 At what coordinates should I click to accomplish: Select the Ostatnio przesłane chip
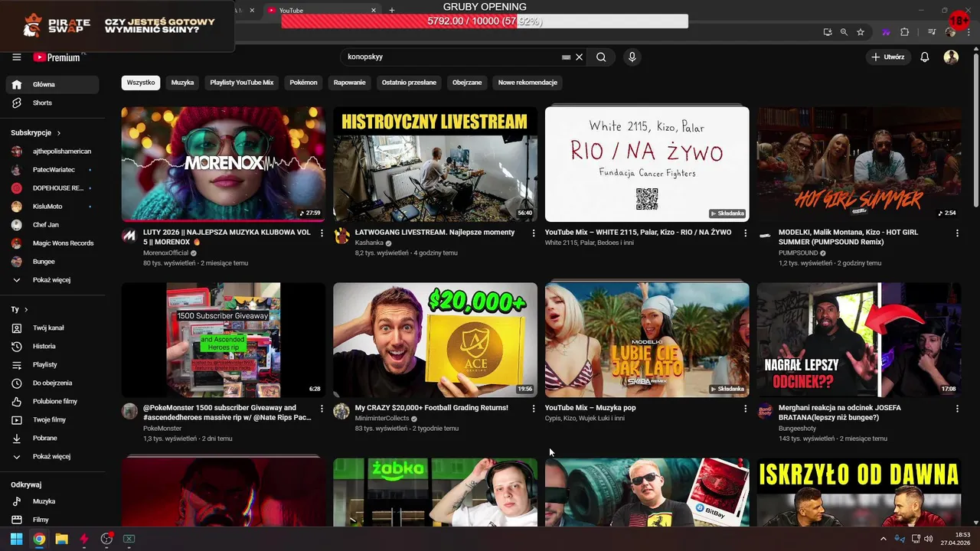click(x=409, y=83)
